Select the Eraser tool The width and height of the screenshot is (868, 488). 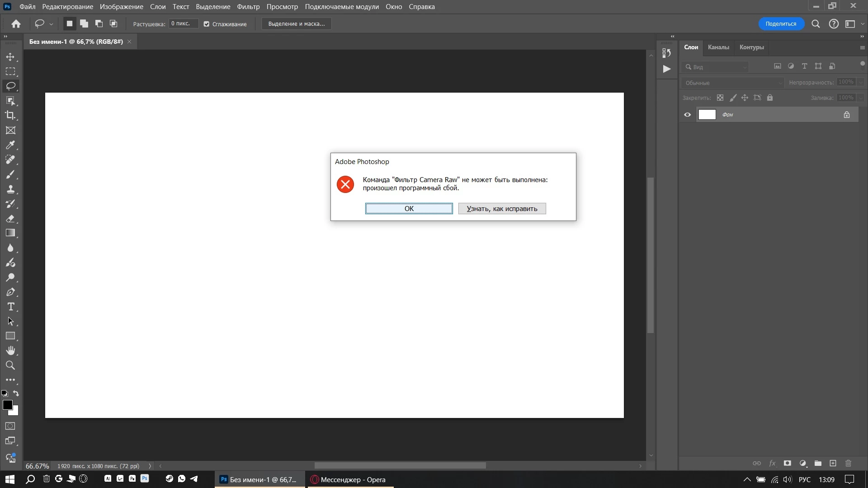[10, 219]
